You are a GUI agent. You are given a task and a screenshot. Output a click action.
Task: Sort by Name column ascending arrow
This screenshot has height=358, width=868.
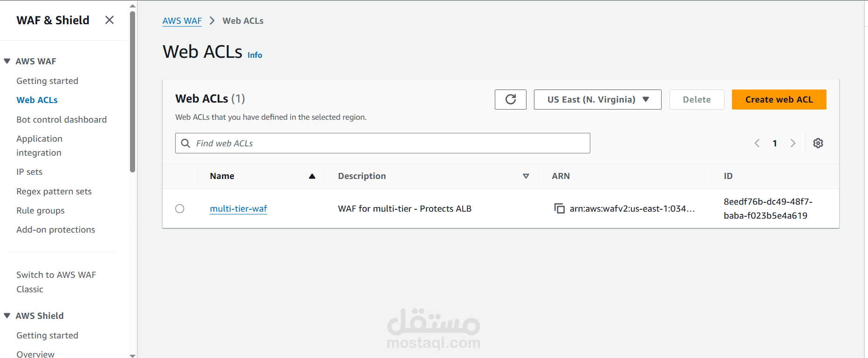312,176
